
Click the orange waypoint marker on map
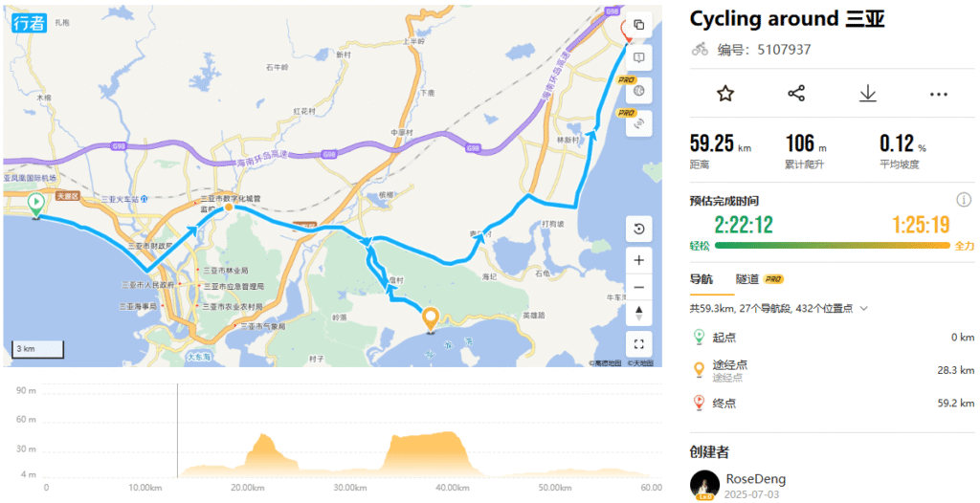coord(431,318)
